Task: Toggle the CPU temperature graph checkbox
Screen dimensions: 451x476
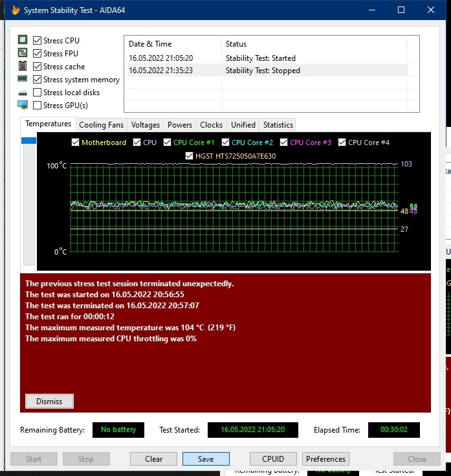Action: (x=137, y=142)
